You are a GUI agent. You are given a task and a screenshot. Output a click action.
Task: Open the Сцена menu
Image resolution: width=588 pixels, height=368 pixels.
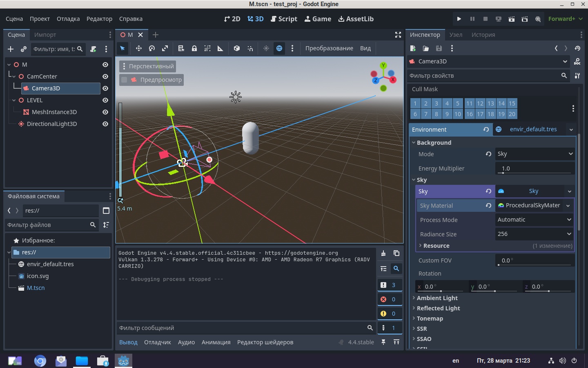(x=14, y=19)
